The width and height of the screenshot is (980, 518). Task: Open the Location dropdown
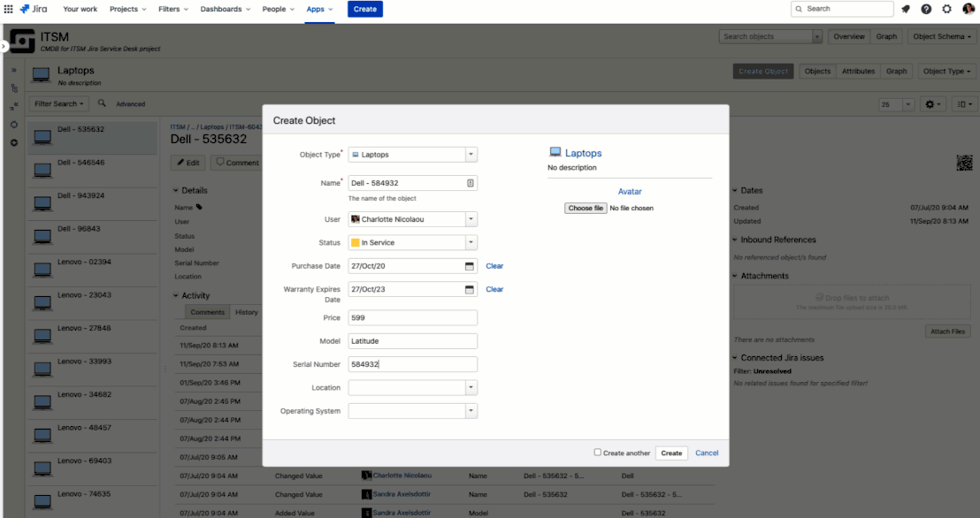412,387
